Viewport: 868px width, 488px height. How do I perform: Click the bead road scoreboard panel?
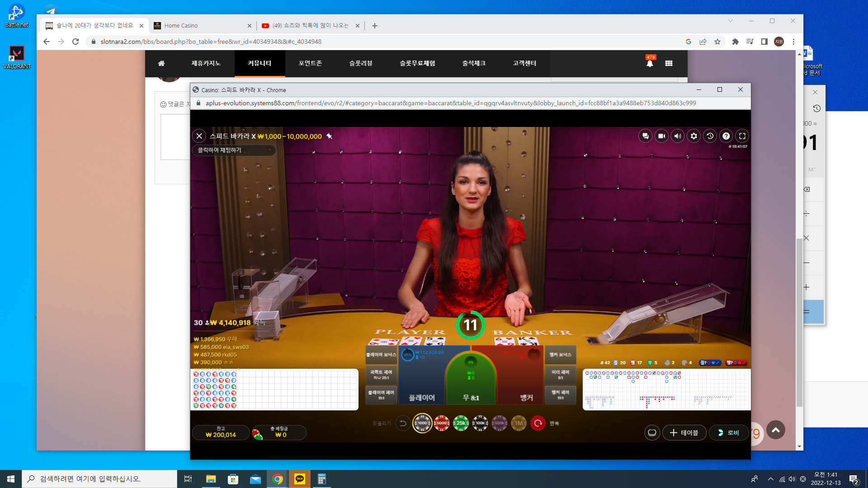[274, 389]
